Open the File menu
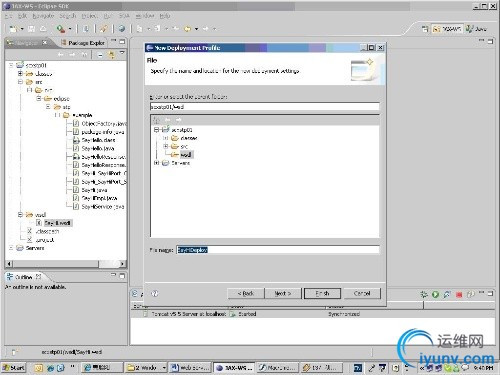The image size is (500, 375). point(8,16)
